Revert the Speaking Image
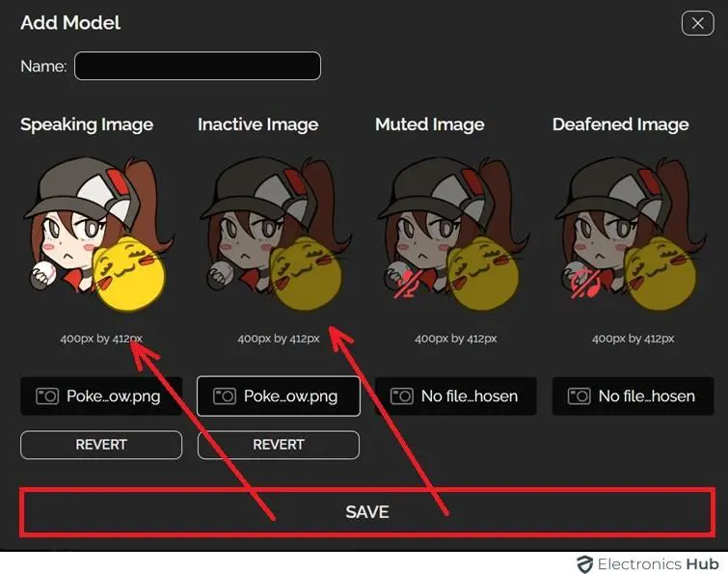Viewport: 728px width, 574px height. pyautogui.click(x=101, y=445)
